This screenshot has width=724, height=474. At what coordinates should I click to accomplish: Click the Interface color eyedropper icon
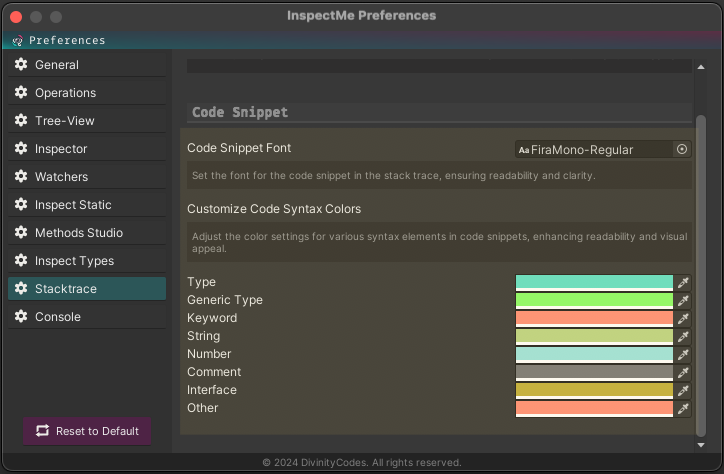pos(683,390)
